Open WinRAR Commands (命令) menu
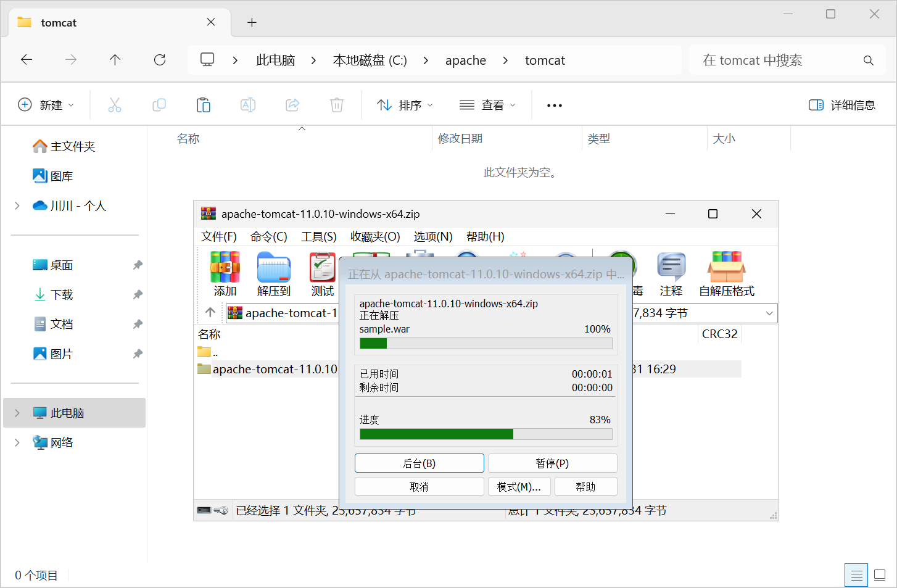 (268, 237)
